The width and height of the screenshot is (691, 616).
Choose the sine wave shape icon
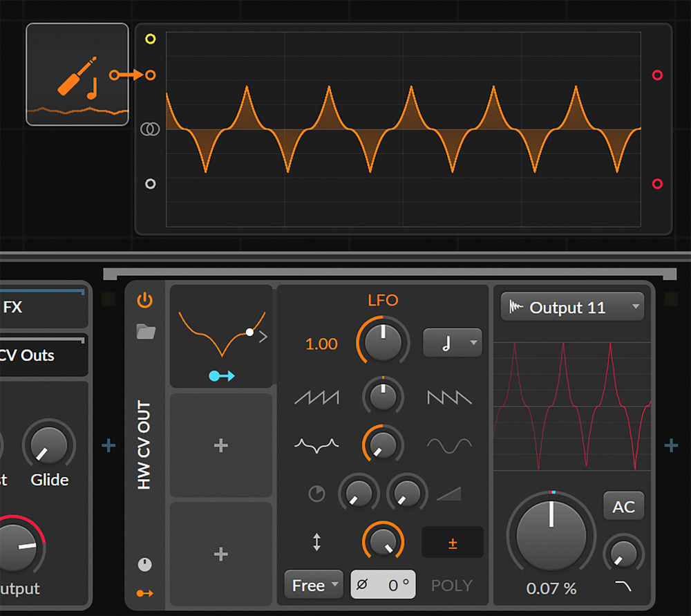point(449,444)
